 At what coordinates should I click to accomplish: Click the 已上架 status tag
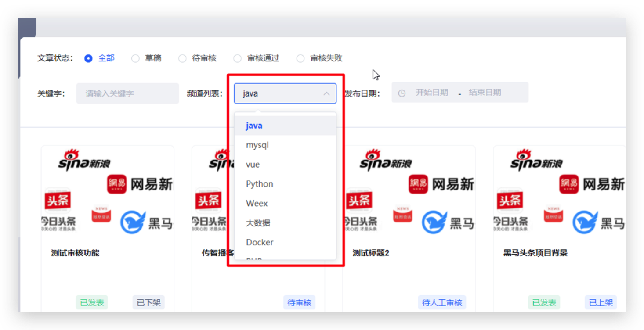coord(601,302)
